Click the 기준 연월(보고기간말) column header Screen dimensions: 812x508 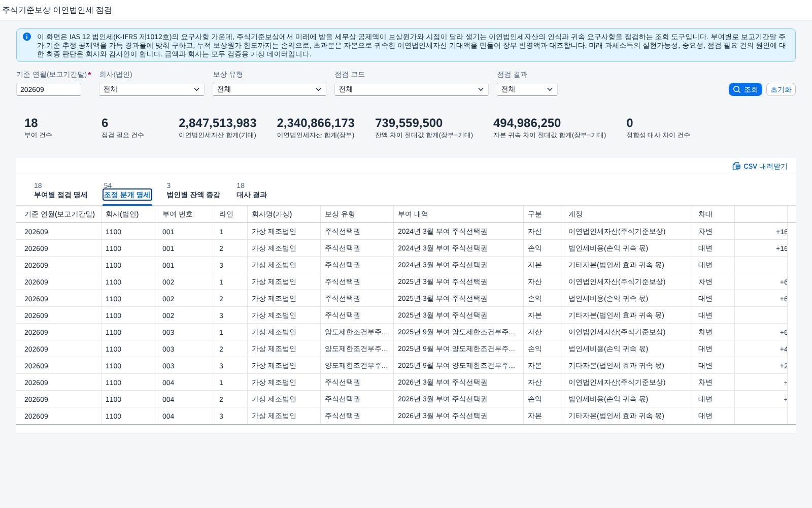tap(59, 214)
